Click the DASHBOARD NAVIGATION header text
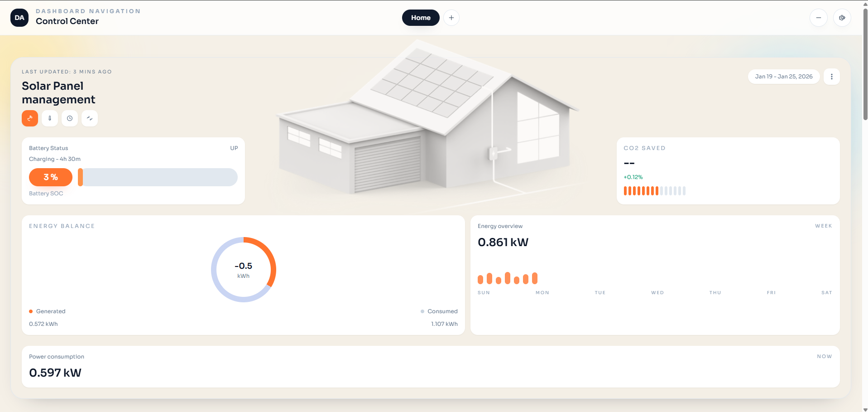The width and height of the screenshot is (868, 412). point(88,11)
